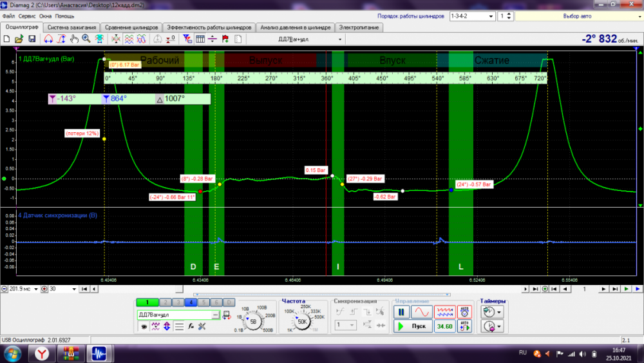Open the first timer dropdown arrow
This screenshot has height=363, width=644.
click(x=500, y=312)
